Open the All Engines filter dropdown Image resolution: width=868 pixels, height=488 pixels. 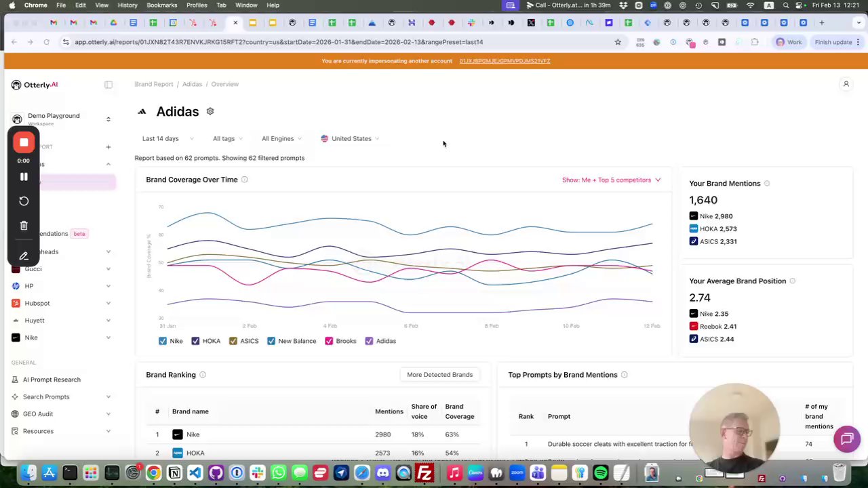point(282,138)
